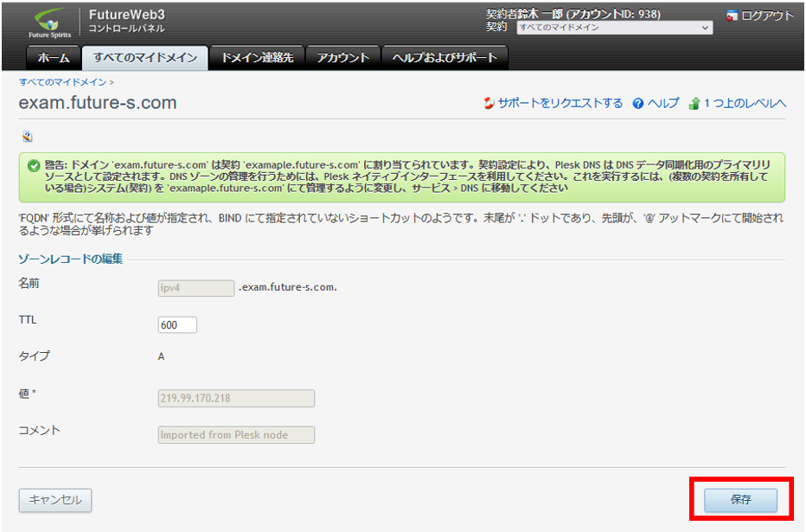Open the 契約 subscription dropdown
Viewport: 806px width, 532px height.
pos(614,28)
